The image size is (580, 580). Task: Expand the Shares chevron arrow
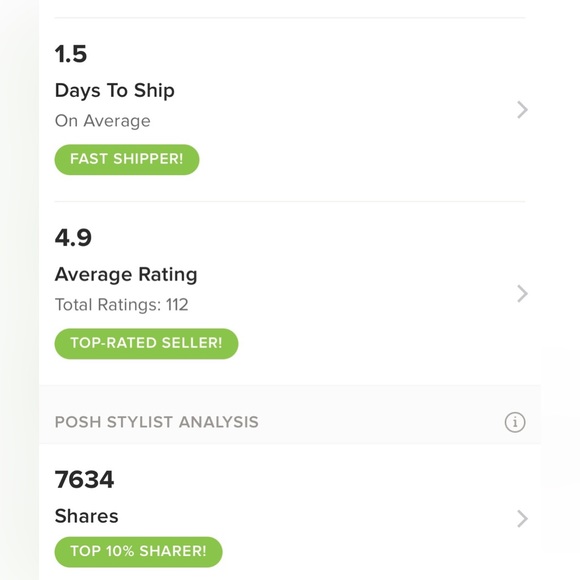522,518
